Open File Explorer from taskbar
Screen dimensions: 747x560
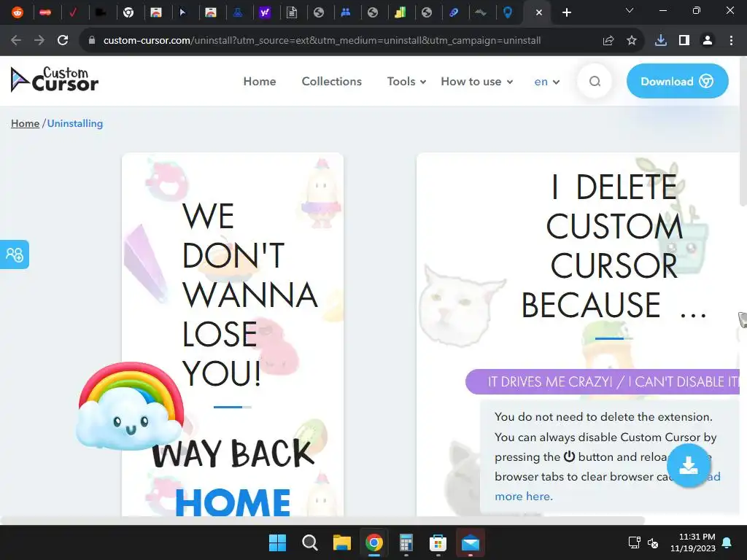tap(341, 542)
